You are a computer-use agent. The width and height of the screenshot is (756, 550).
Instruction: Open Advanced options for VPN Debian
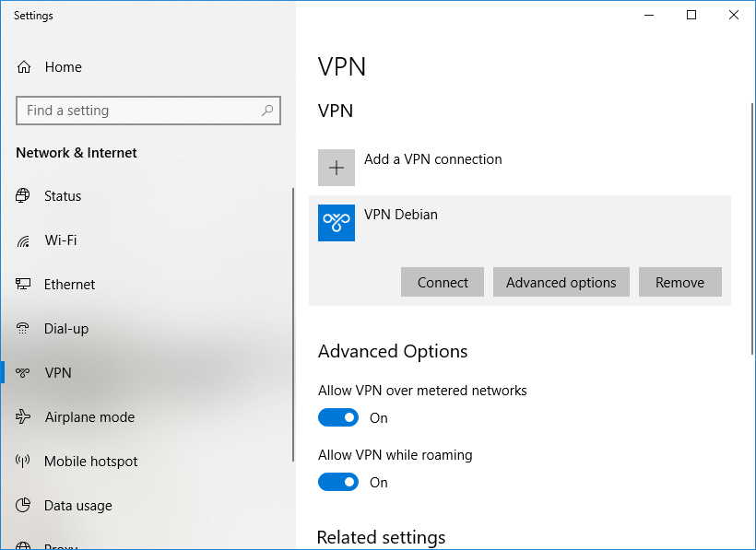tap(561, 283)
